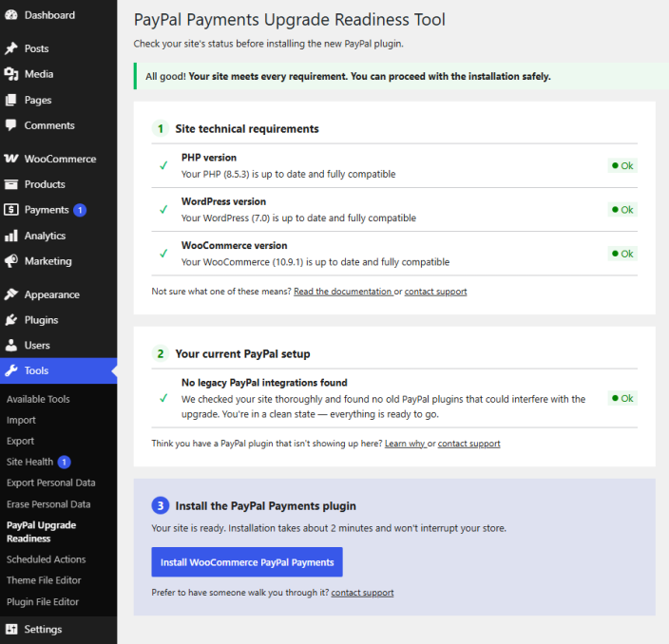Open the Comments menu item

click(59, 125)
